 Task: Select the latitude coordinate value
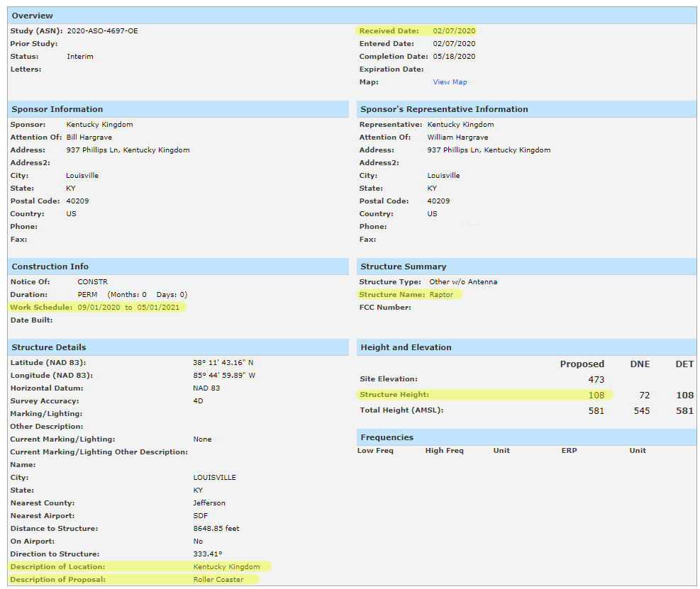[x=224, y=363]
